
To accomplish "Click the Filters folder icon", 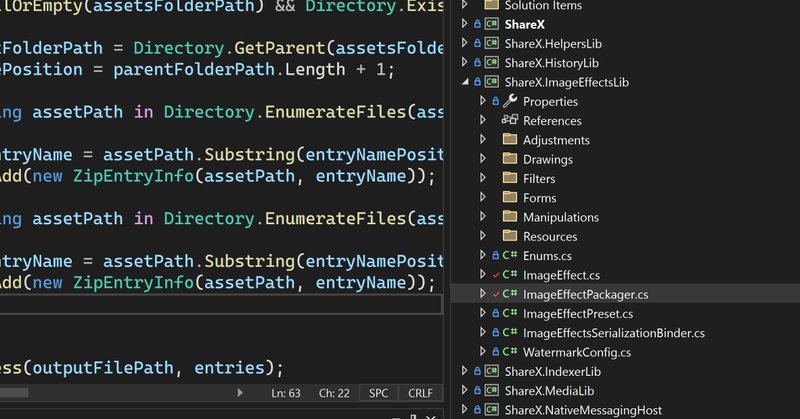I will coord(510,178).
